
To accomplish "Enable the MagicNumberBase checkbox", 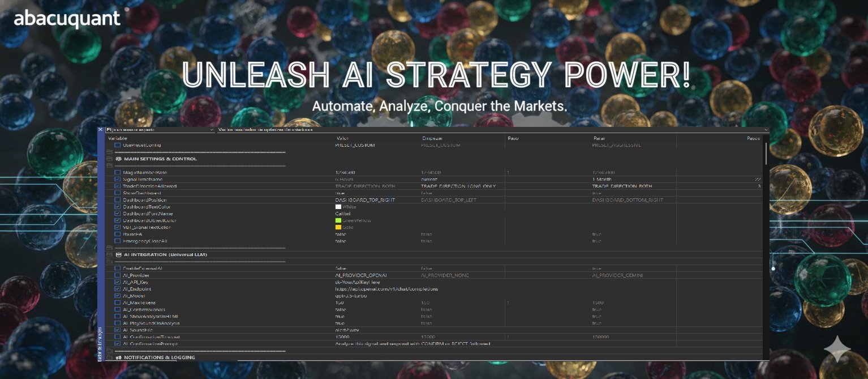I will click(x=118, y=172).
